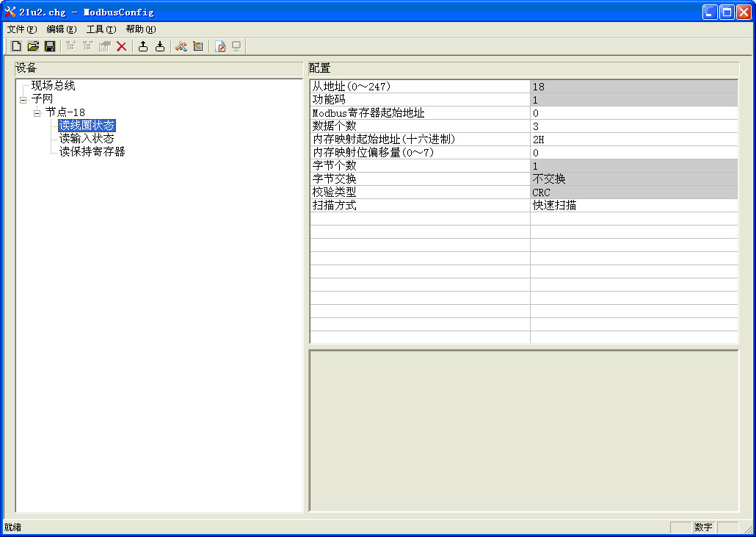Collapse the 子网 tree node

coord(23,99)
